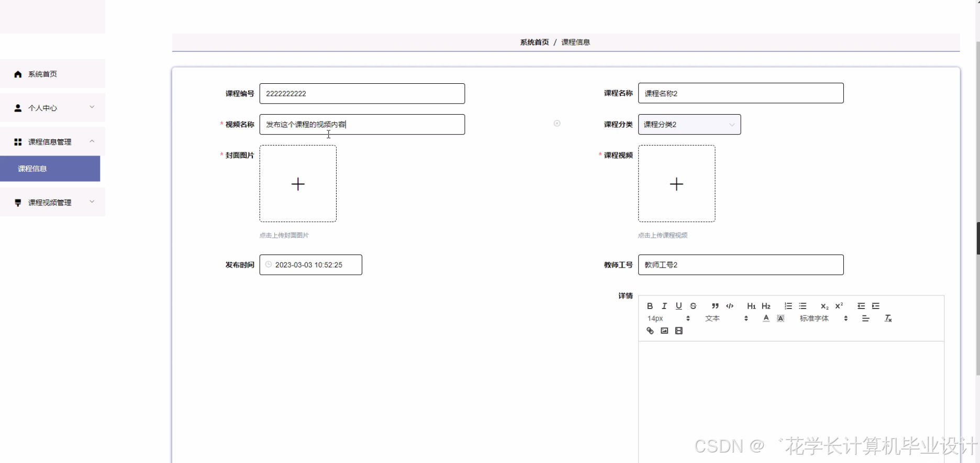Screen dimensions: 980x463
Task: Open the text alignment options
Action: point(865,318)
